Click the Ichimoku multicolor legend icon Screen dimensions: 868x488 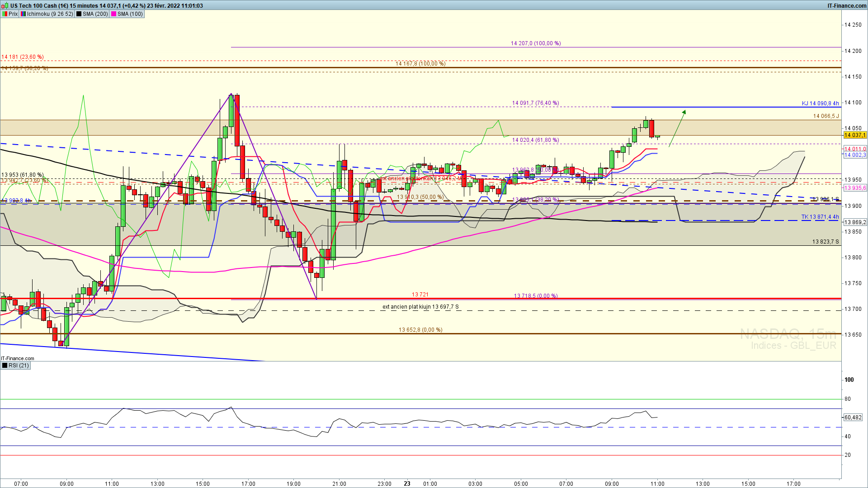click(x=24, y=14)
